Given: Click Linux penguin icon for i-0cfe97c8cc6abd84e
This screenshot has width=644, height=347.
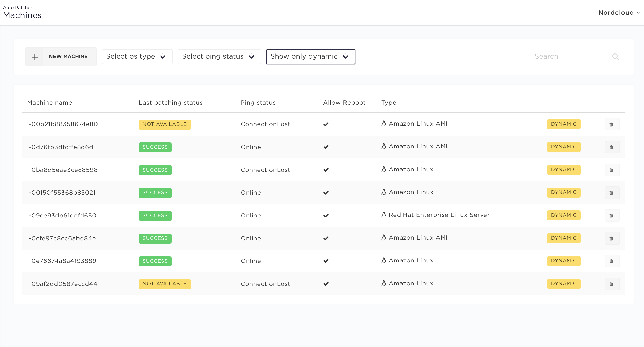Looking at the screenshot, I should click(384, 237).
